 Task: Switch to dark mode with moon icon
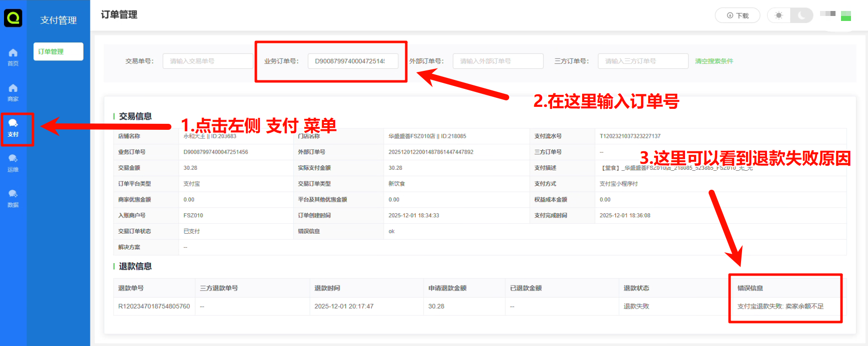click(802, 15)
